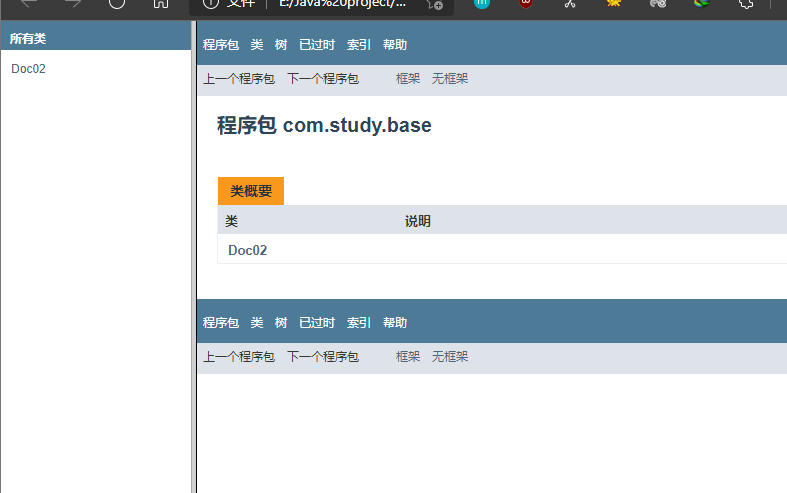Screen dimensions: 787x493
Task: Go to 上一个程序包 in the top sub-navigation
Action: [239, 79]
